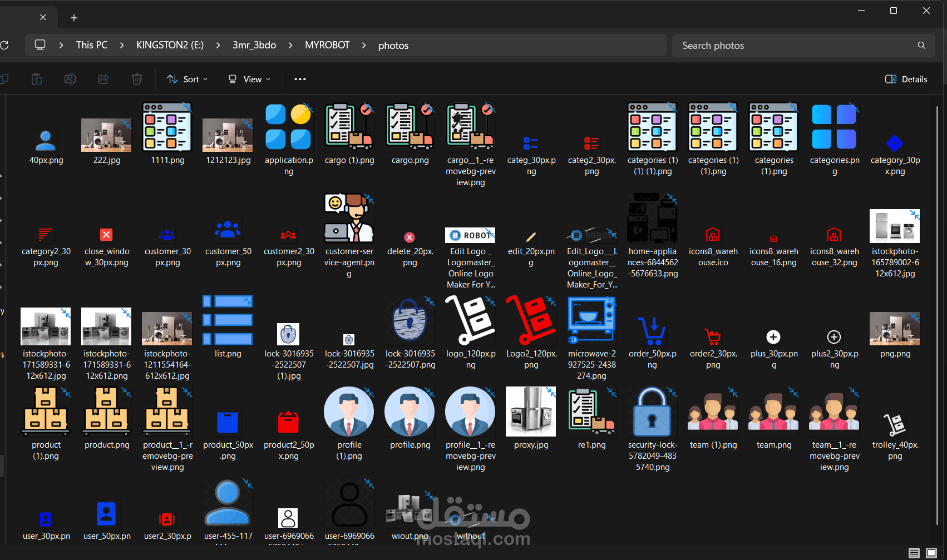
Task: Switch to the large thumbnails view icon at bottom right
Action: point(931,553)
